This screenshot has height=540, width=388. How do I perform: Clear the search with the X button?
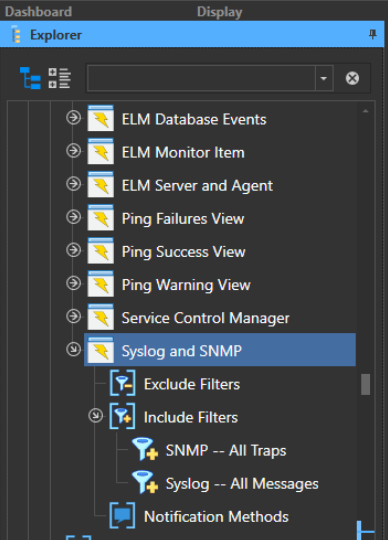tap(352, 78)
